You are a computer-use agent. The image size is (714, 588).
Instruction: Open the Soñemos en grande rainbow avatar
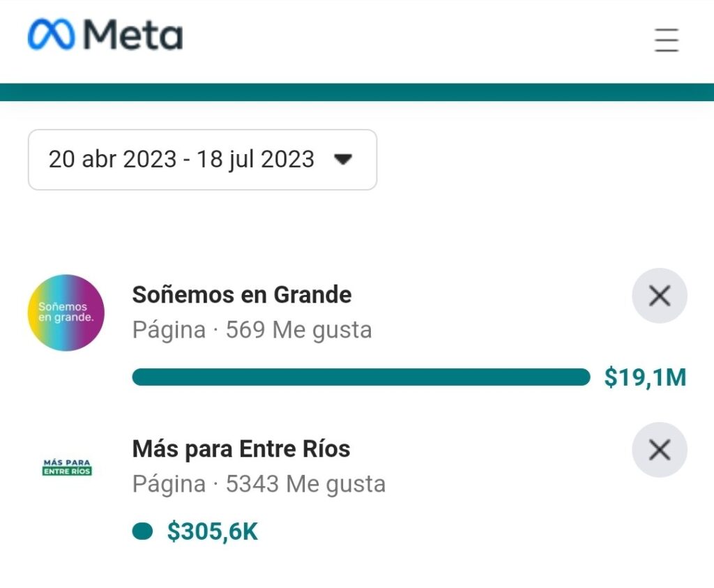coord(66,312)
